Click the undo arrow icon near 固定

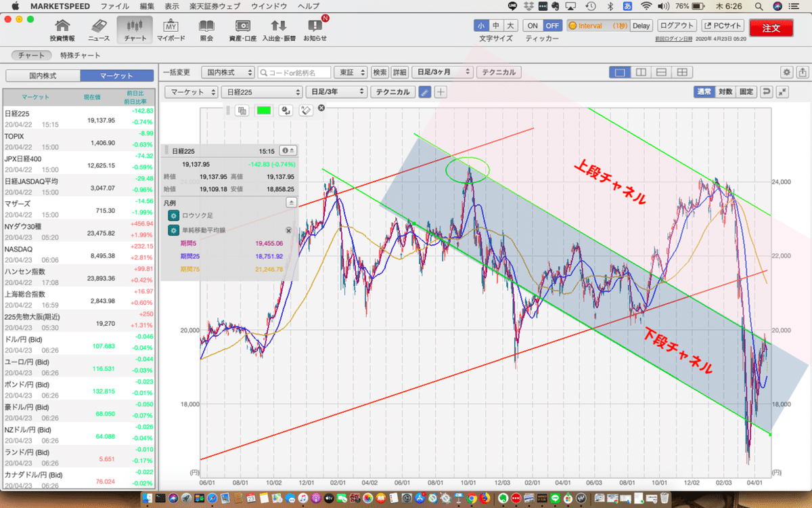[x=766, y=91]
